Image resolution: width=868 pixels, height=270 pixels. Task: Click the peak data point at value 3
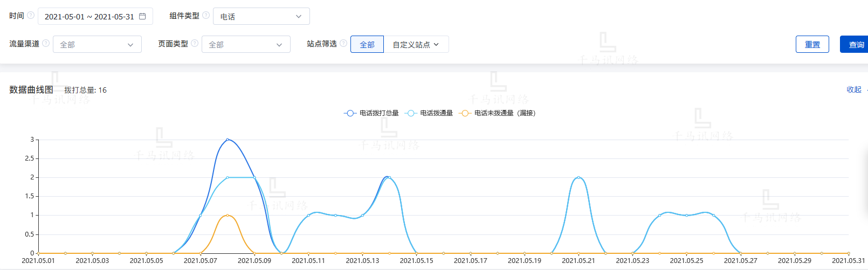(x=228, y=140)
